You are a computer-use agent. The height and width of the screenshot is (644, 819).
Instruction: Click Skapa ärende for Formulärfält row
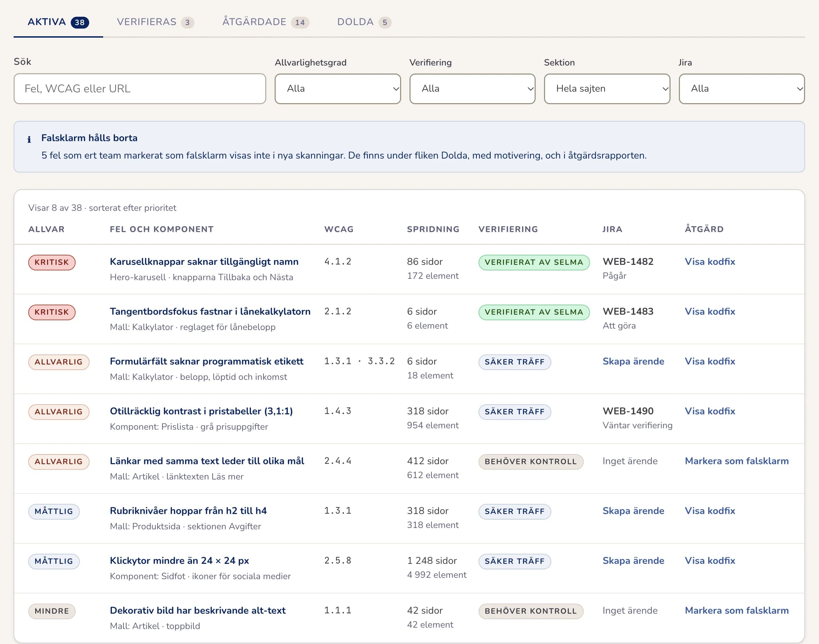tap(633, 361)
